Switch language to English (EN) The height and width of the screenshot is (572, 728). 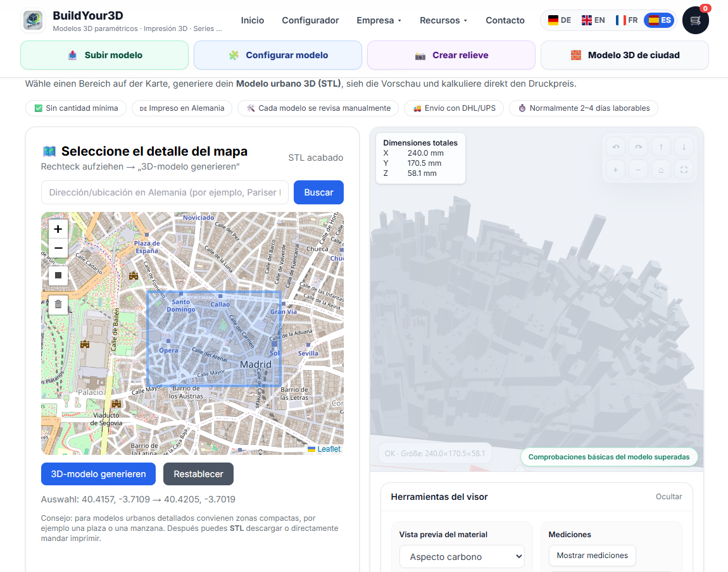click(x=593, y=20)
